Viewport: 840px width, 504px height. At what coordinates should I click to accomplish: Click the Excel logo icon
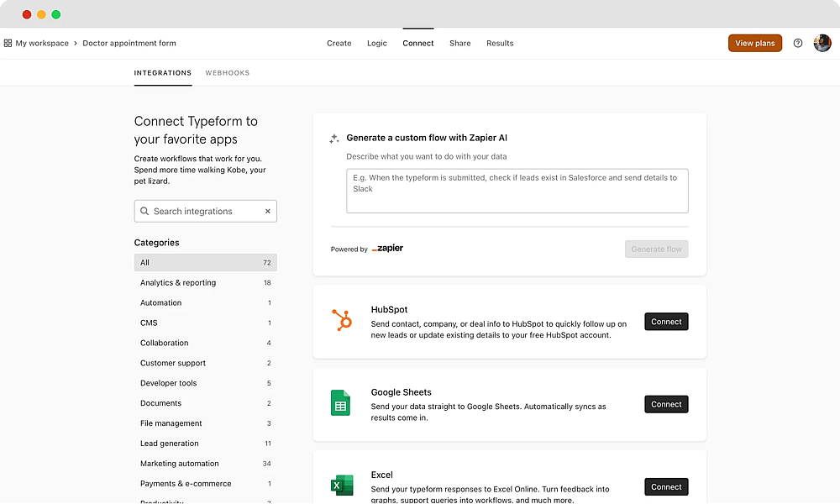[x=342, y=486]
